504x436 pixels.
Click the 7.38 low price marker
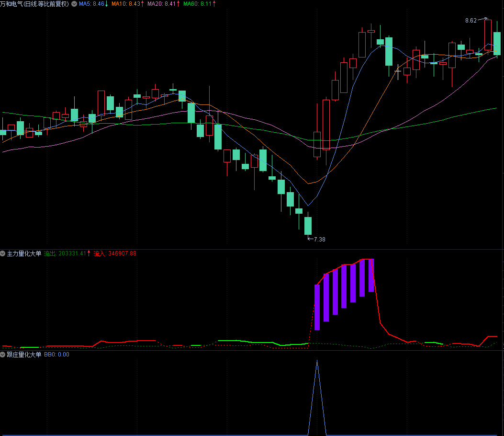click(x=318, y=239)
